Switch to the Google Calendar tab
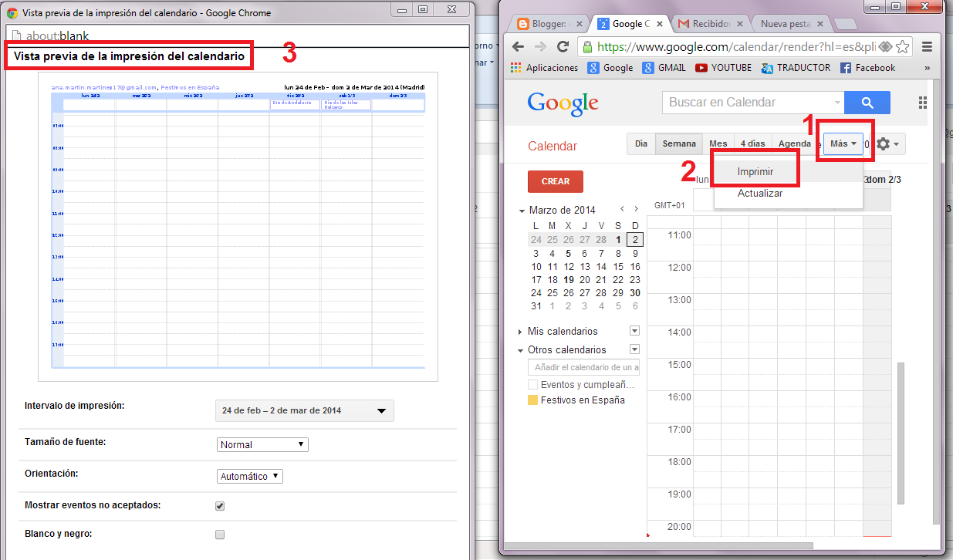This screenshot has height=560, width=953. click(630, 24)
